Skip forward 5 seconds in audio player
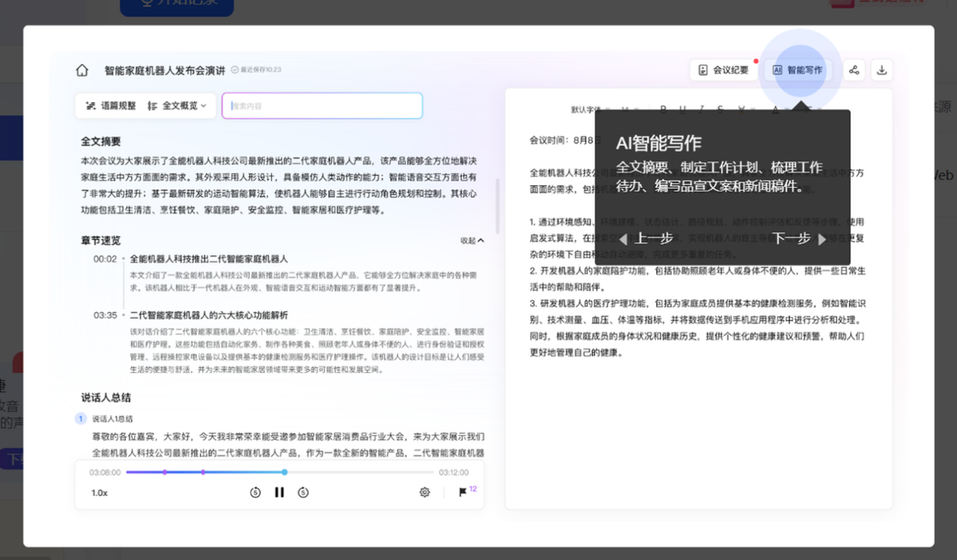957x560 pixels. tap(303, 492)
